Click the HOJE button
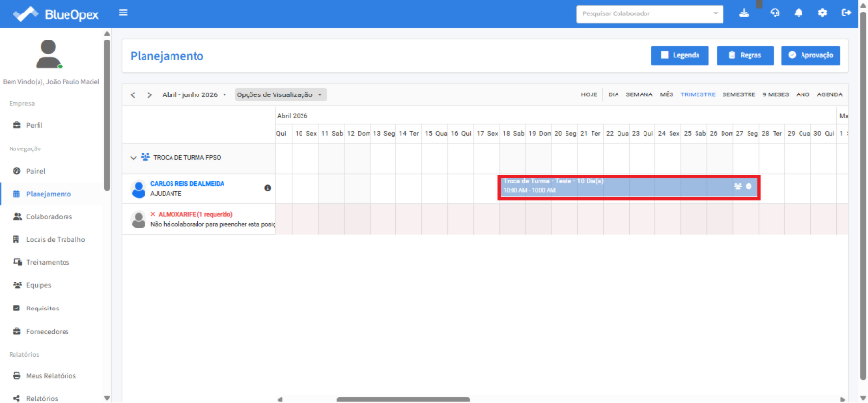Image resolution: width=868 pixels, height=403 pixels. click(589, 94)
